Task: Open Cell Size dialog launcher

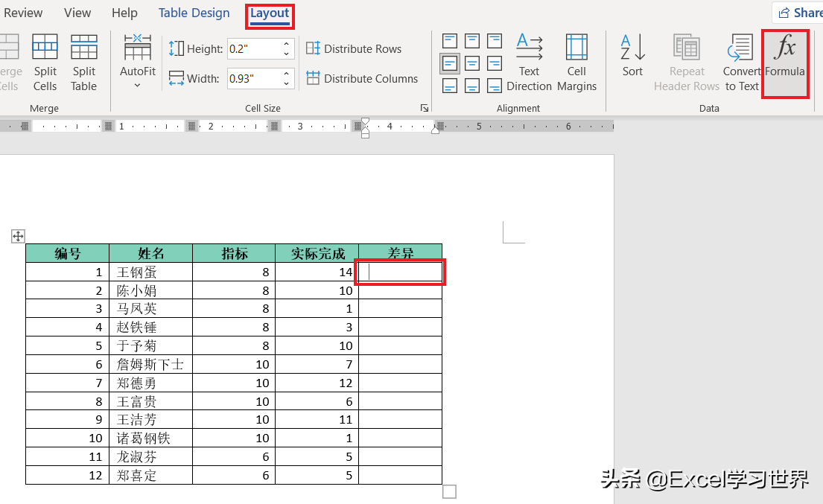Action: (425, 109)
